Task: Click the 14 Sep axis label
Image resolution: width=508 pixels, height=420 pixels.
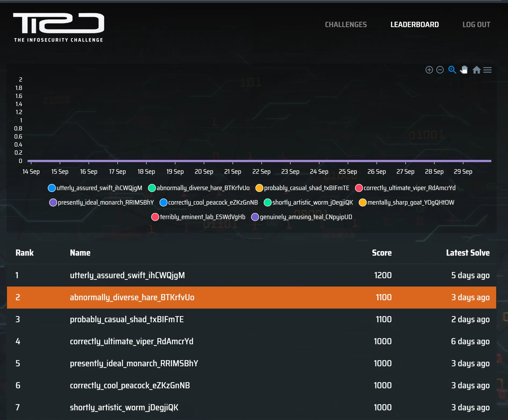Action: (31, 172)
